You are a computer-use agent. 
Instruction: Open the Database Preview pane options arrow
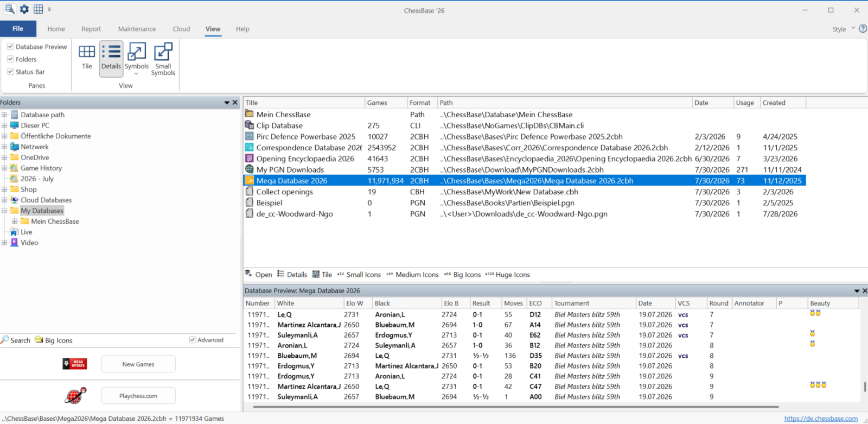[x=857, y=291]
